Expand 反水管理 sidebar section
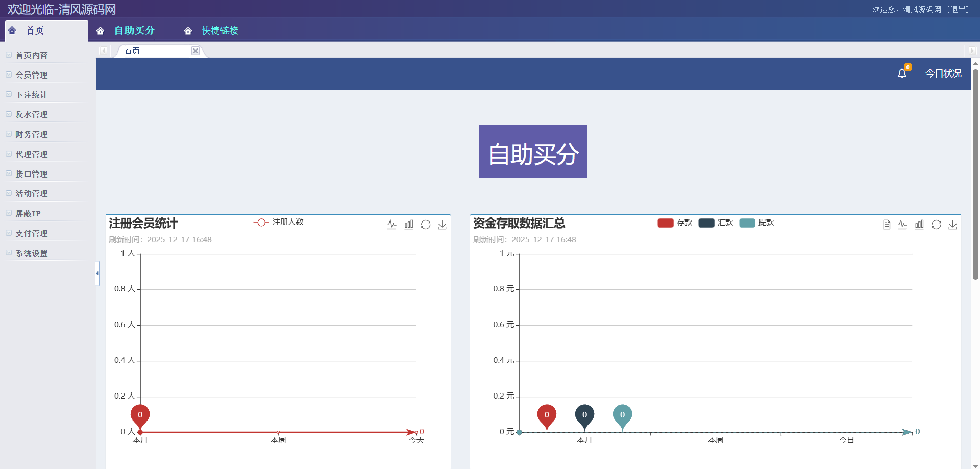The width and height of the screenshot is (980, 469). pos(32,114)
